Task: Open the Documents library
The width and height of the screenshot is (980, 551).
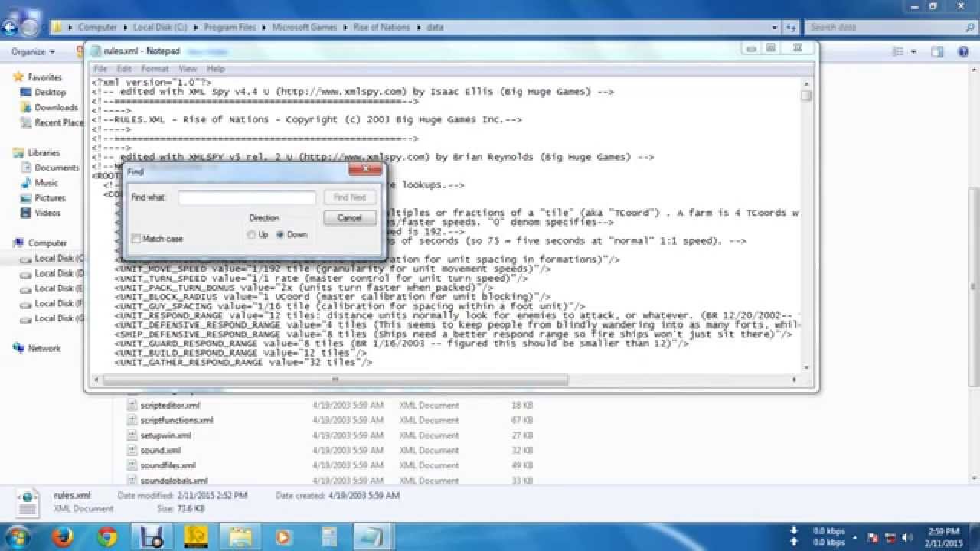Action: tap(57, 168)
